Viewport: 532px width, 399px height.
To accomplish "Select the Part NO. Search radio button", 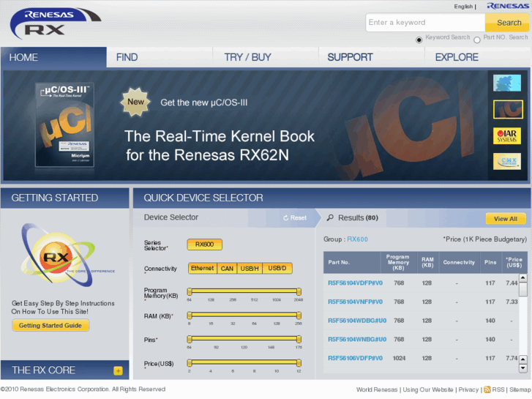I will click(x=477, y=40).
